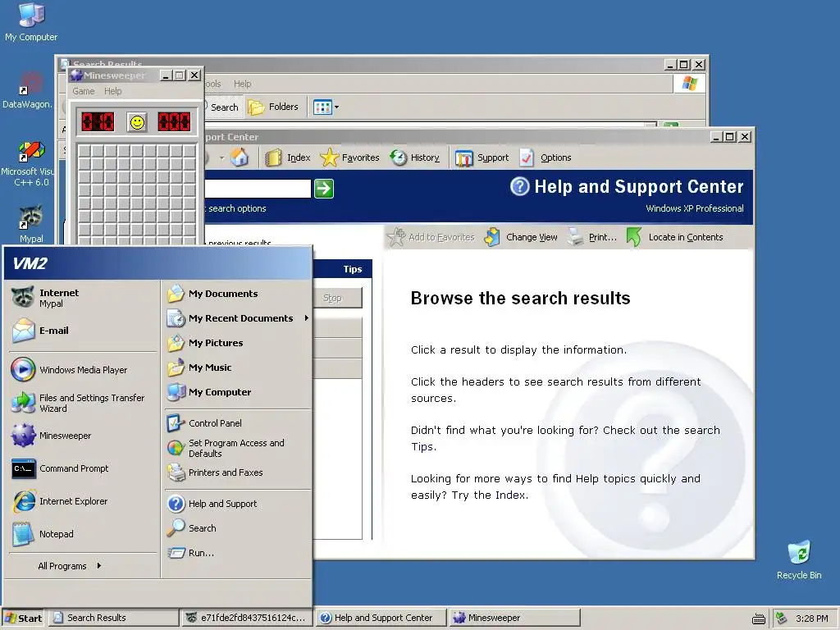Open Help menu in Search Results window
This screenshot has width=840, height=630.
(242, 84)
